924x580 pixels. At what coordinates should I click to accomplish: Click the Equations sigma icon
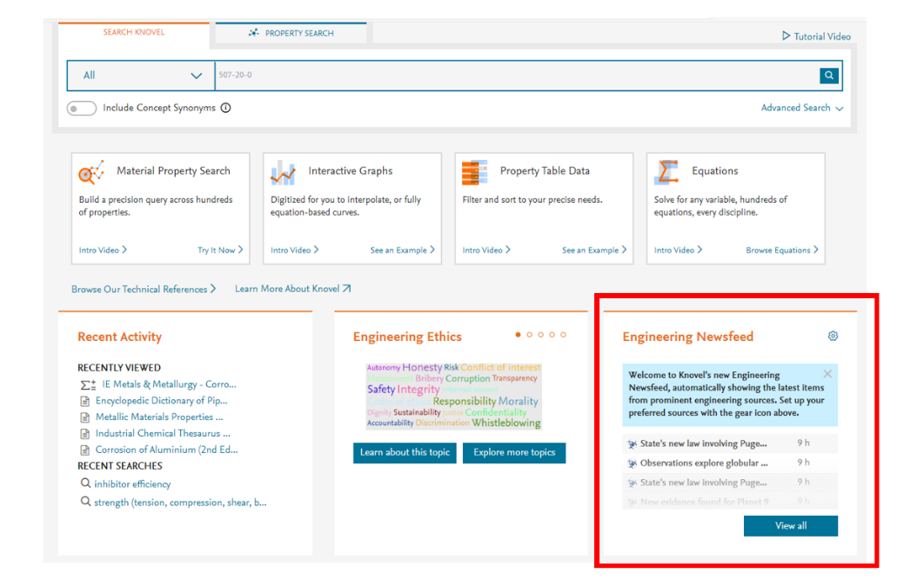coord(666,172)
